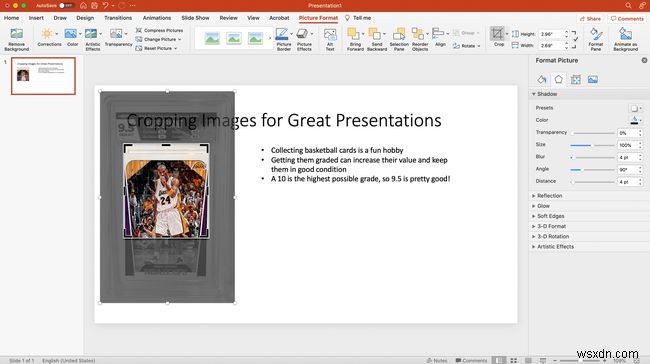Open the Picture Effects tool

tap(304, 39)
